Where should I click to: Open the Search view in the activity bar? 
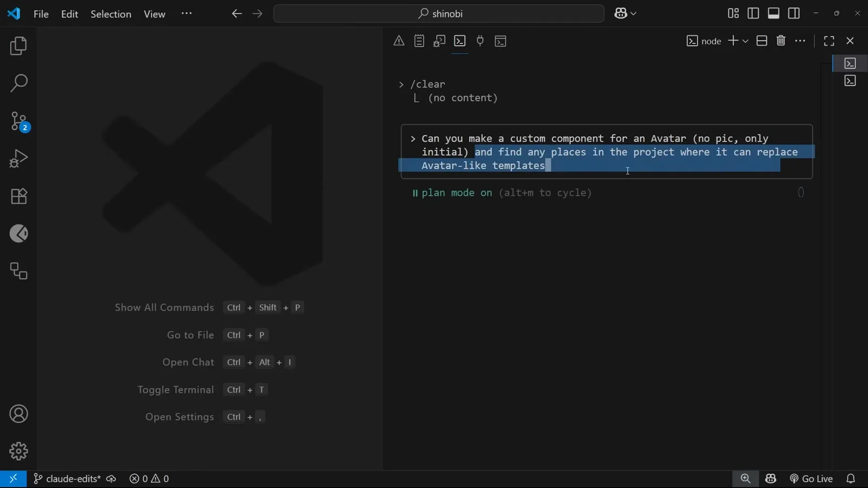tap(18, 84)
